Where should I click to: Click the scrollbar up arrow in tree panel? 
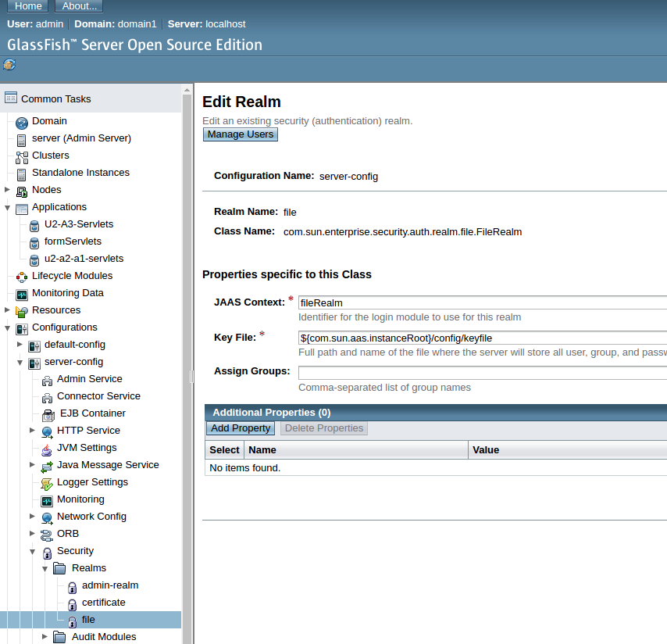tap(187, 90)
